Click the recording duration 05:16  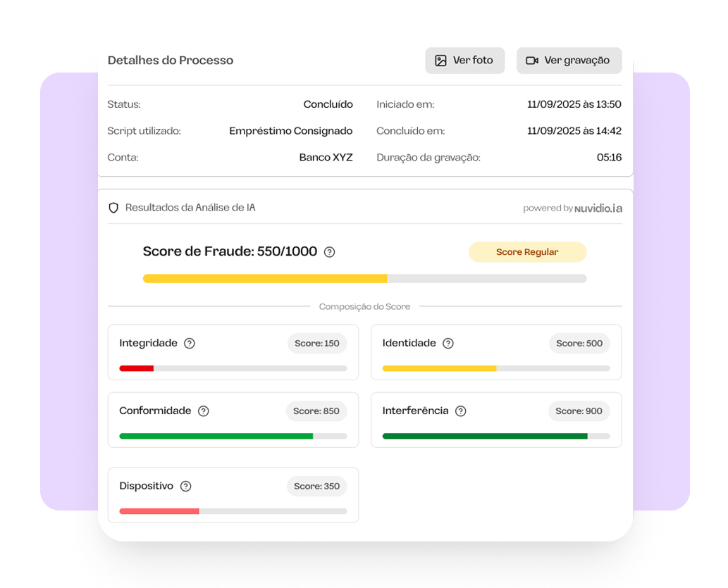(609, 157)
